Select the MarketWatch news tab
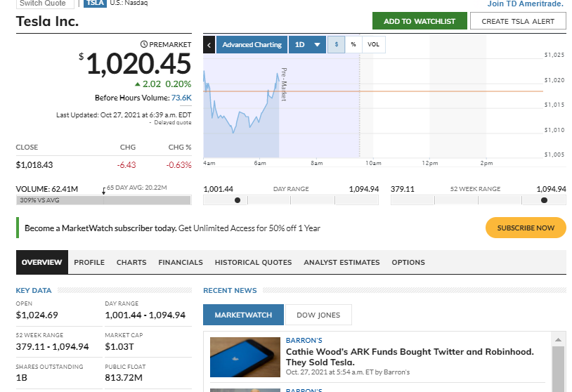Image resolution: width=572 pixels, height=392 pixels. point(243,315)
